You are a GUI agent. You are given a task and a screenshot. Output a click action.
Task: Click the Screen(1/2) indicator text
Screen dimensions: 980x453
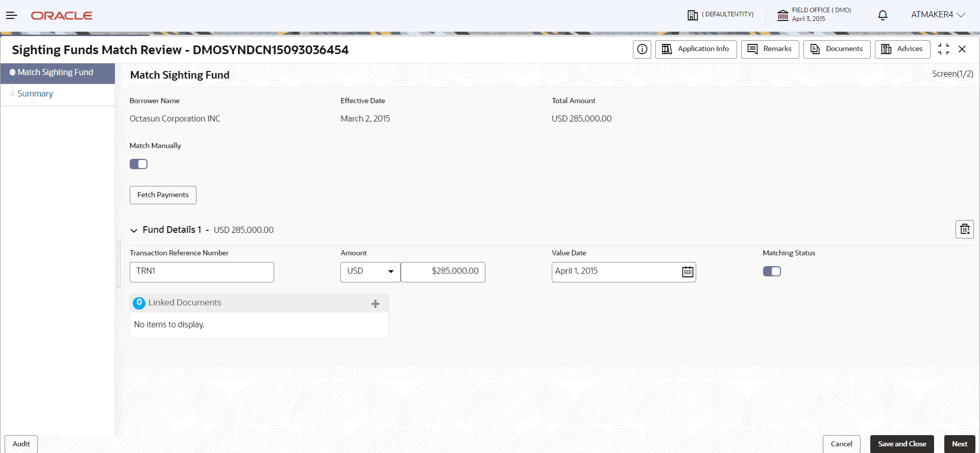[952, 74]
